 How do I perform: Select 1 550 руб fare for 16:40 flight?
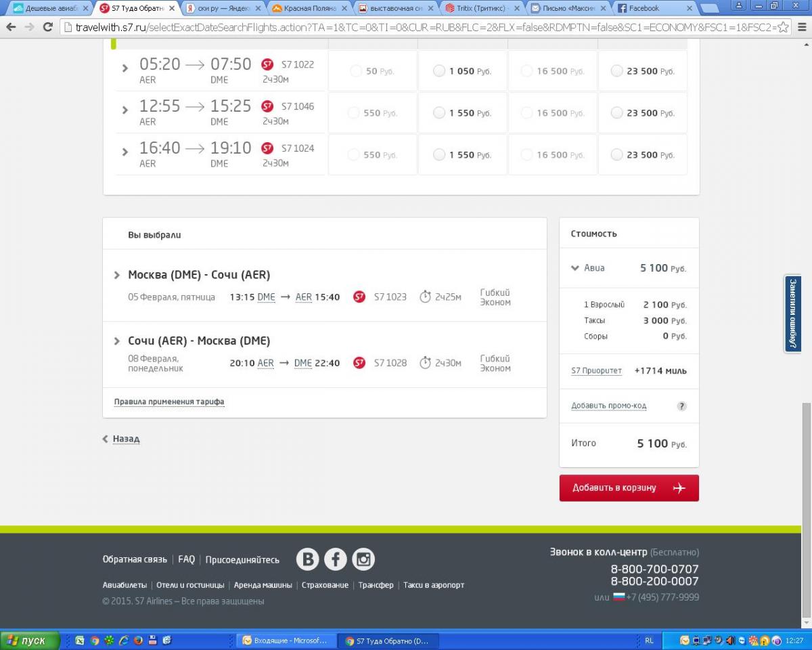coord(439,155)
